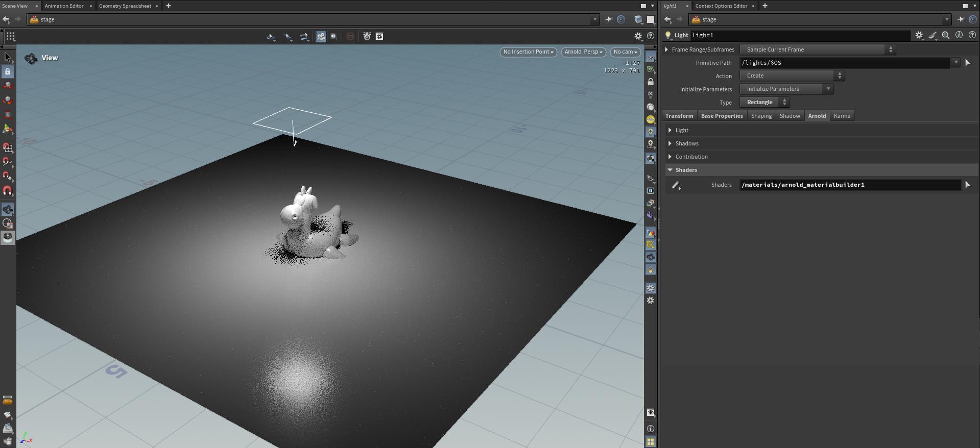The width and height of the screenshot is (980, 448).
Task: Click the red magnet snapping tool icon
Action: 8,191
